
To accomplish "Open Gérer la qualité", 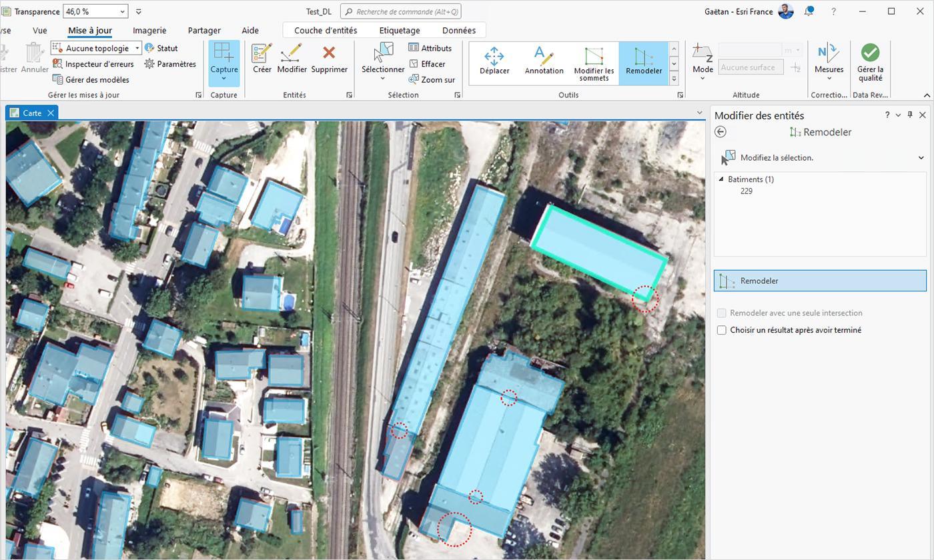I will click(870, 63).
